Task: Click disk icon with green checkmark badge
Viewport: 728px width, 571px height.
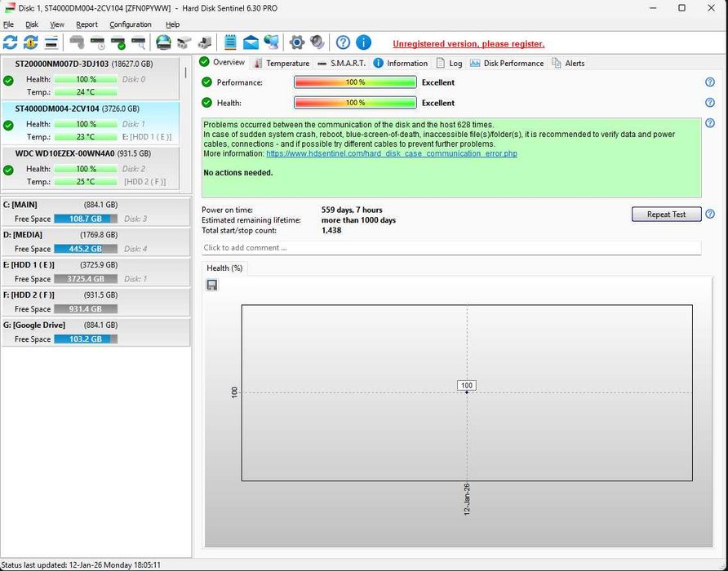Action: click(x=118, y=42)
